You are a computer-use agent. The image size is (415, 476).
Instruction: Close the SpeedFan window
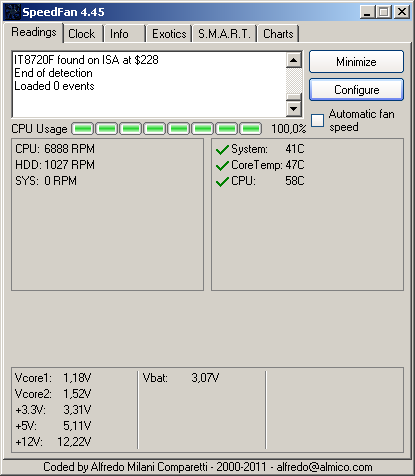pos(402,12)
